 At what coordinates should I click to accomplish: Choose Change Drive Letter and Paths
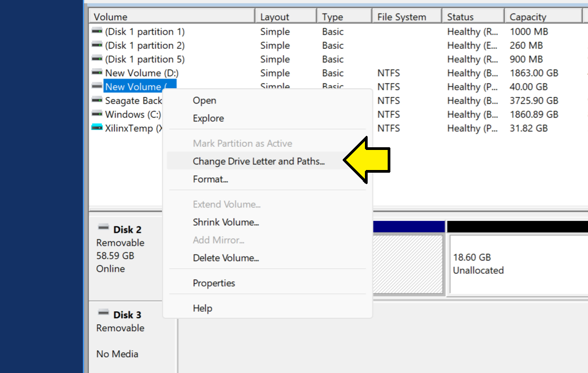258,161
